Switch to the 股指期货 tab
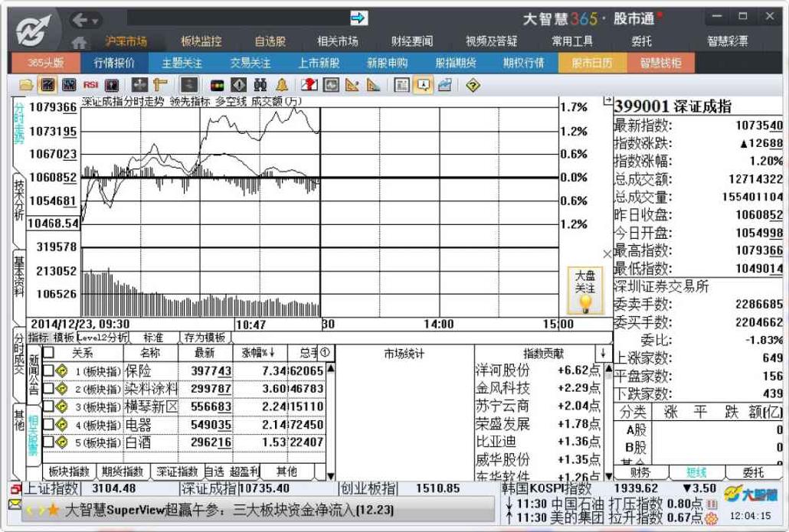 coord(455,63)
